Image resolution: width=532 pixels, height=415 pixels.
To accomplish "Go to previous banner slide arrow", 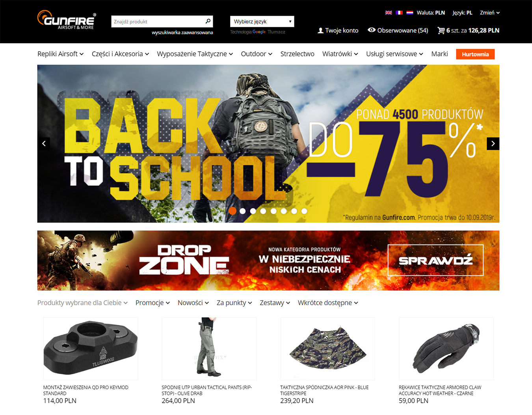I will 44,144.
